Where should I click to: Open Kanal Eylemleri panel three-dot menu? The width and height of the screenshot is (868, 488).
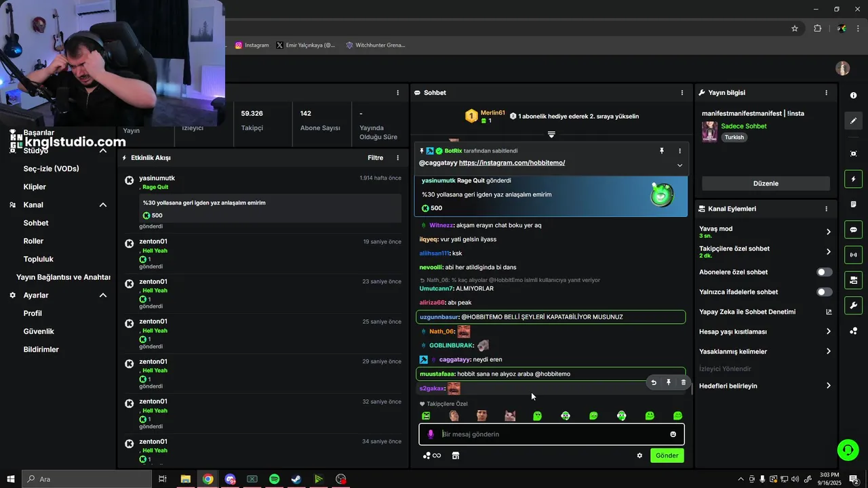(826, 209)
